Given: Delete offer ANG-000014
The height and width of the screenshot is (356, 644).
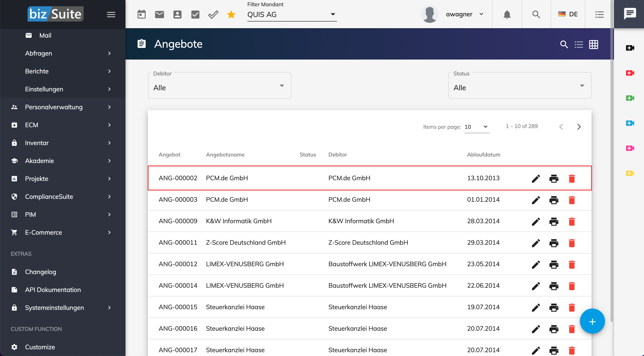Looking at the screenshot, I should (572, 286).
